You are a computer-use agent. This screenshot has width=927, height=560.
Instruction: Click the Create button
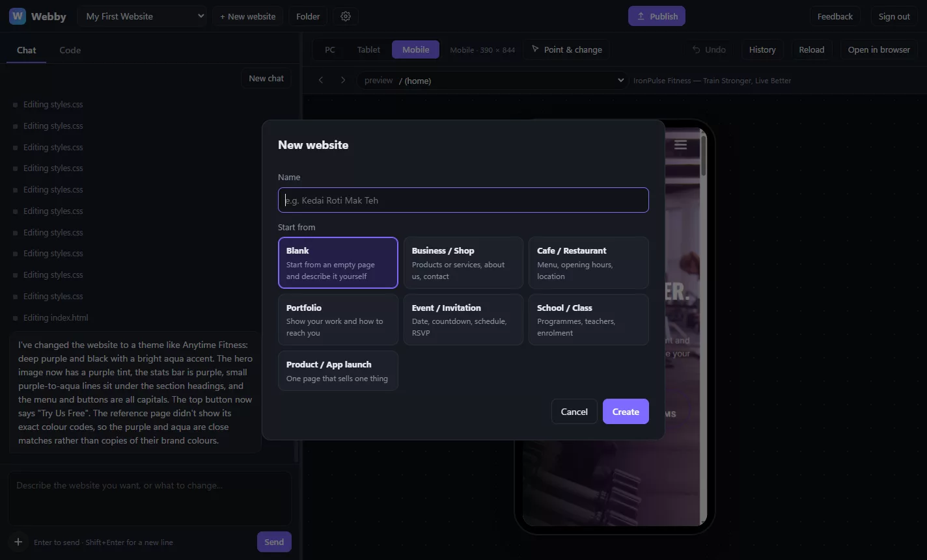(x=626, y=411)
